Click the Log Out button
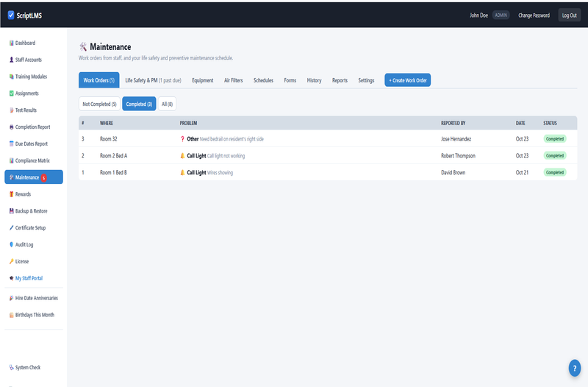 [x=569, y=15]
